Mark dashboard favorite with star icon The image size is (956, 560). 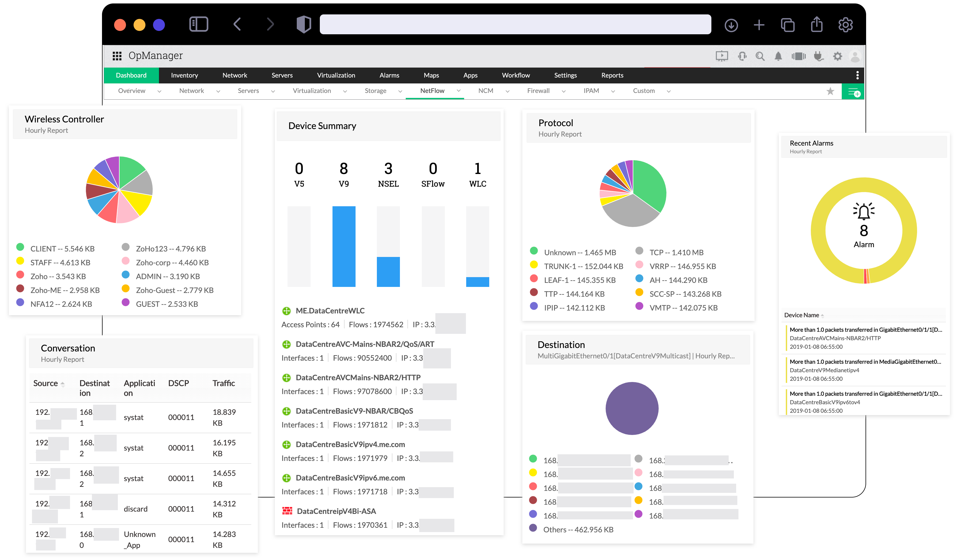click(x=830, y=91)
